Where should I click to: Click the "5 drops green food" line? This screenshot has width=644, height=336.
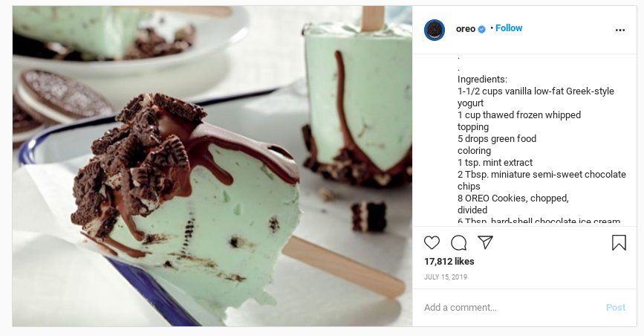[497, 139]
